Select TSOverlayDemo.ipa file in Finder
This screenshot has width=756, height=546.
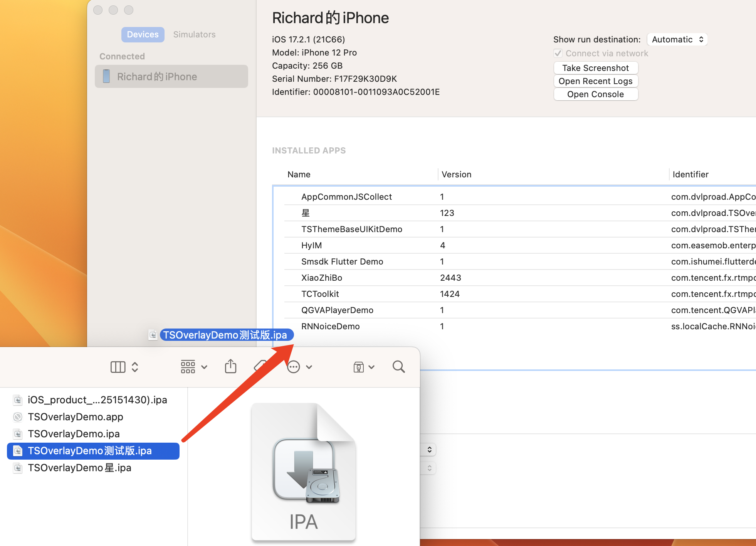point(93,434)
